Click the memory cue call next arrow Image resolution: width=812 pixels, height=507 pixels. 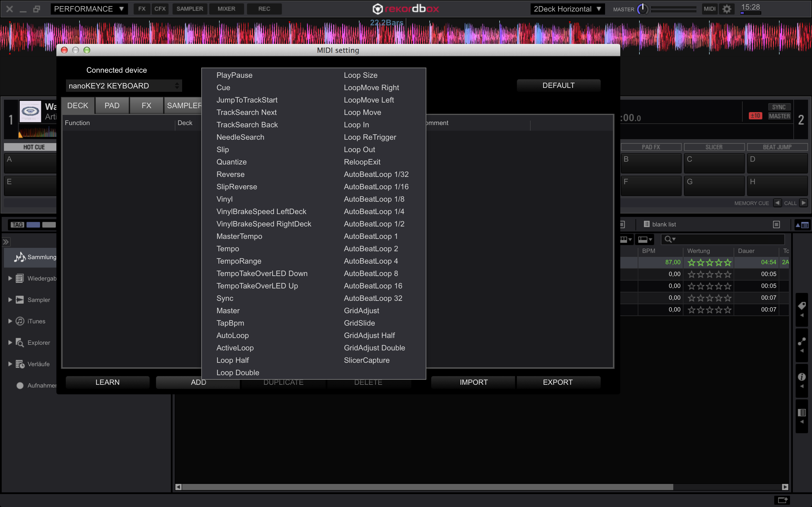click(804, 203)
